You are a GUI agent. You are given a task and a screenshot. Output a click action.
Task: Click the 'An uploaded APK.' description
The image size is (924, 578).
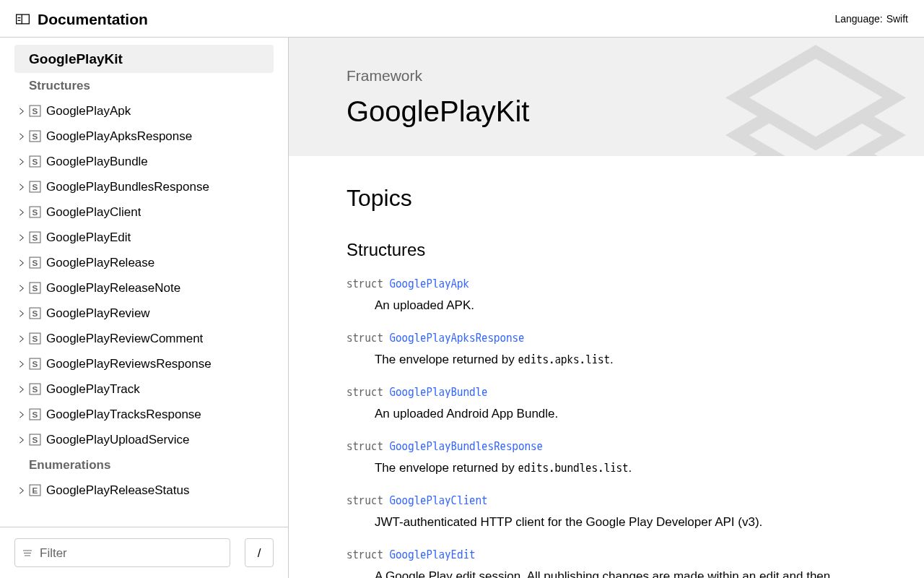tap(424, 306)
